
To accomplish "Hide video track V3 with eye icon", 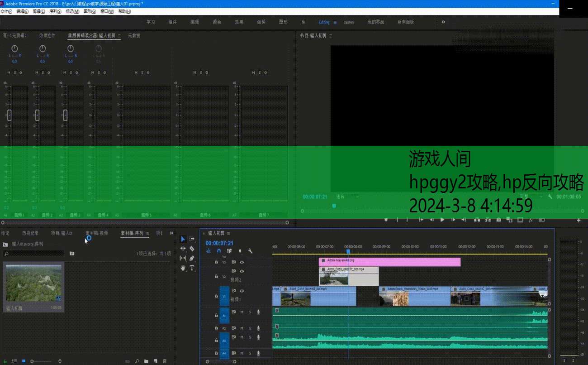I will [x=242, y=262].
